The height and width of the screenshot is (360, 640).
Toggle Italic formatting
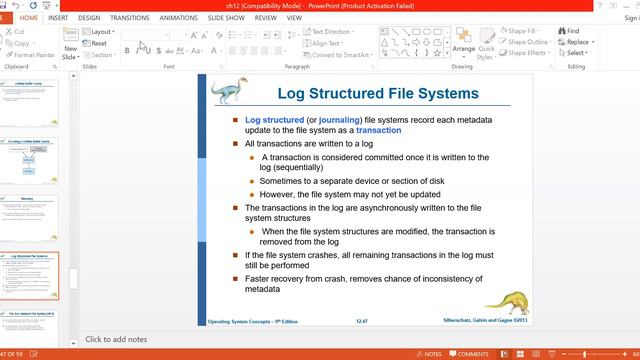pos(138,51)
